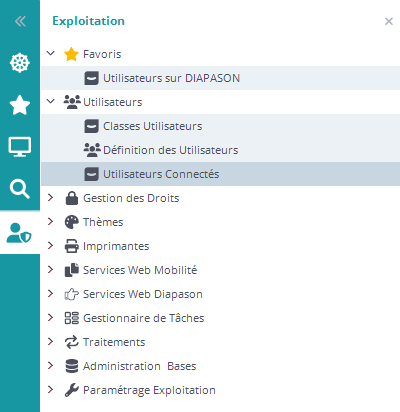The image size is (400, 412).
Task: Click the helm wheel sidebar icon
Action: 20,63
